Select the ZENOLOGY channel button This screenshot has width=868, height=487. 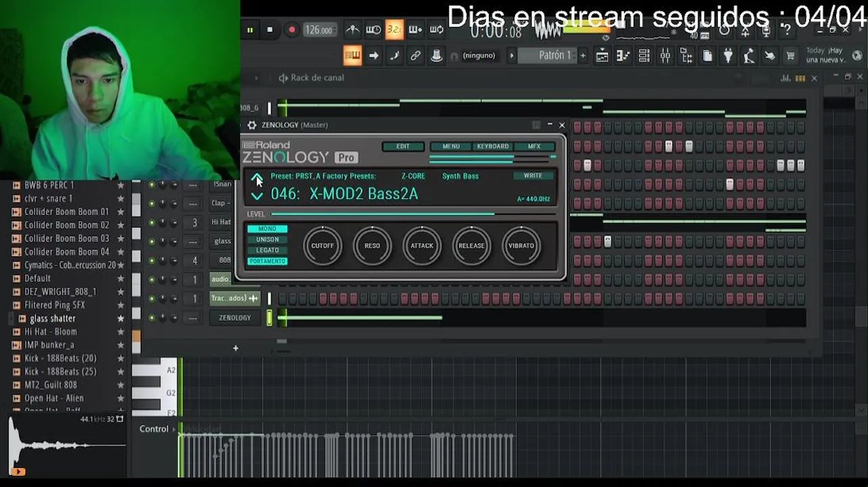(235, 318)
